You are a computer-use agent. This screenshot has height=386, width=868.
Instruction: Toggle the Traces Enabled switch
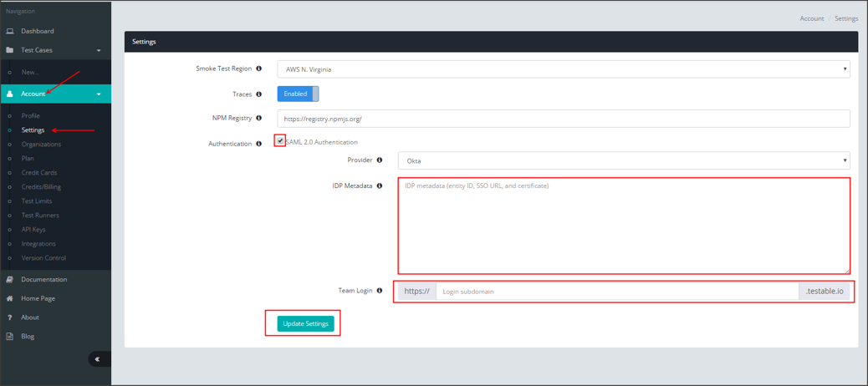[298, 94]
